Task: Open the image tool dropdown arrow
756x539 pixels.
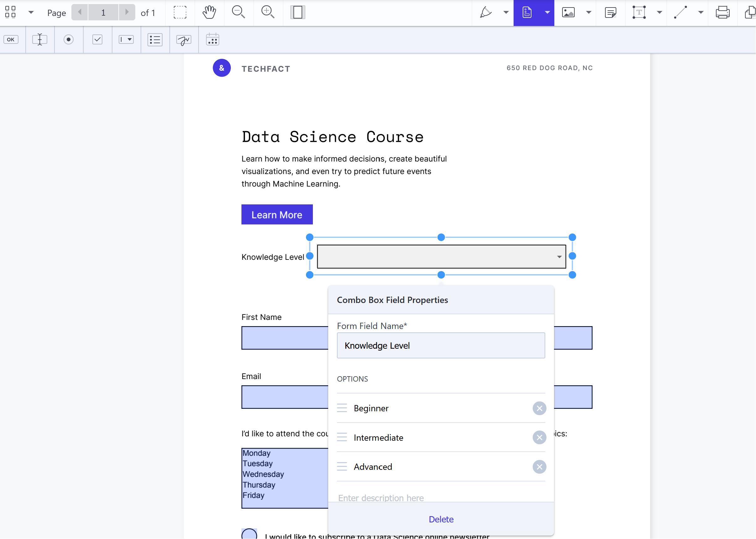Action: (x=588, y=13)
